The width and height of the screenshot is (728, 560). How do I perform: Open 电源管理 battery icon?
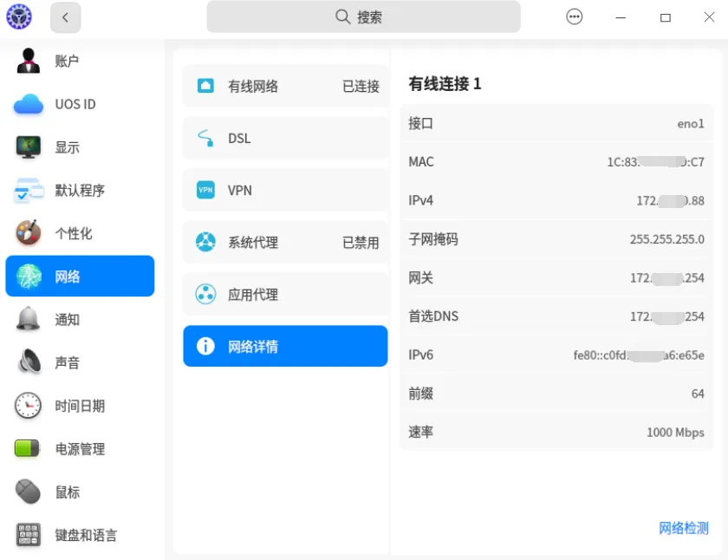[27, 448]
